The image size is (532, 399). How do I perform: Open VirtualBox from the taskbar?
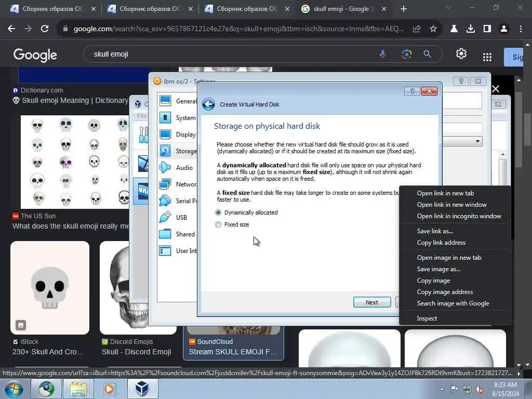(142, 389)
